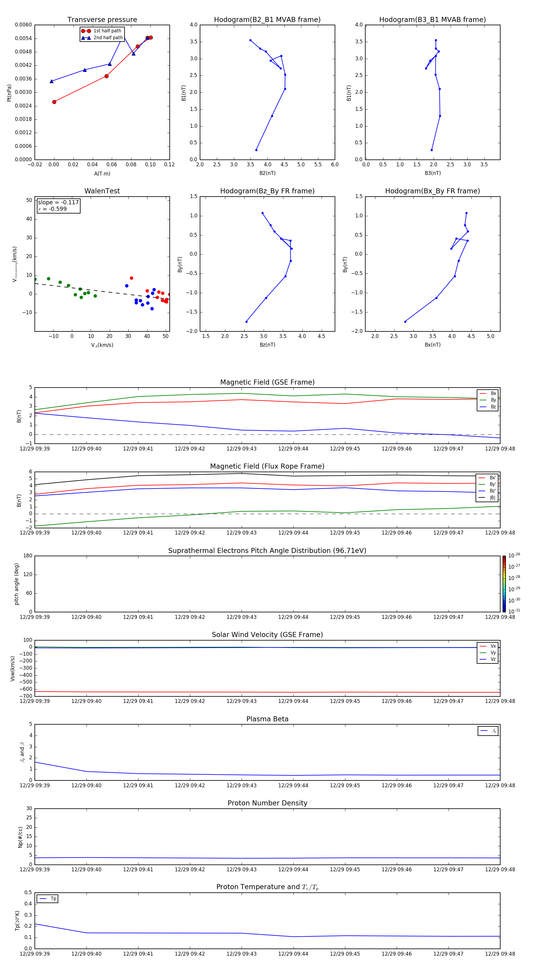Click the 'Magnetic Field (Flux Rope Frame)' title
The height and width of the screenshot is (980, 535).
pos(267,467)
